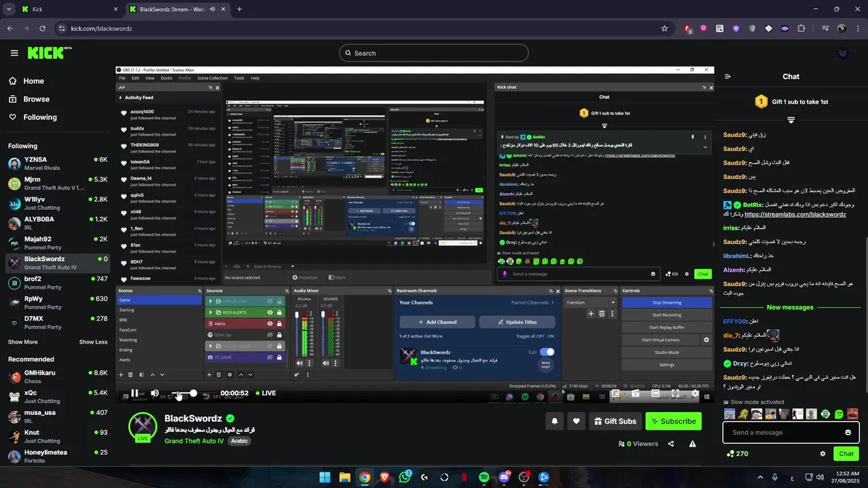Open Discord from the taskbar

tap(504, 477)
